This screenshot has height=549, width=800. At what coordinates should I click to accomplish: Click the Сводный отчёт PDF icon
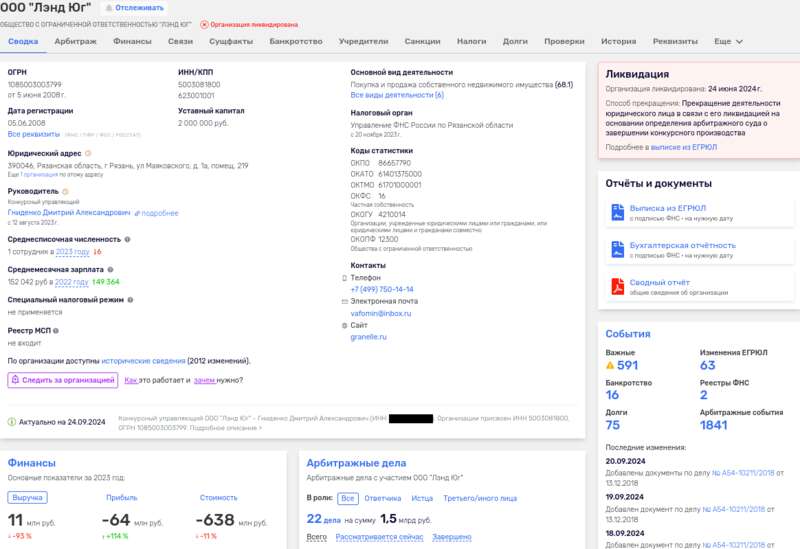pyautogui.click(x=617, y=287)
